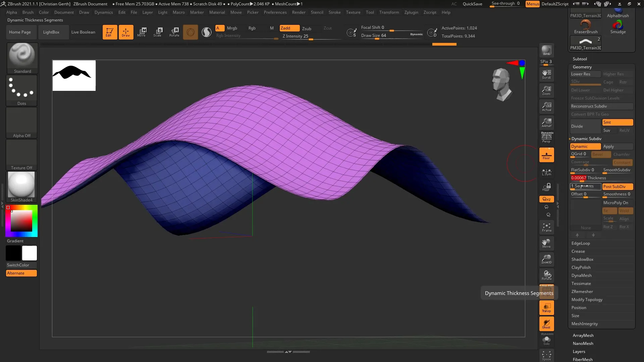The height and width of the screenshot is (362, 644).
Task: Select PM3D_Terrain3D tool thumbnail with 2
Action: 586,43
